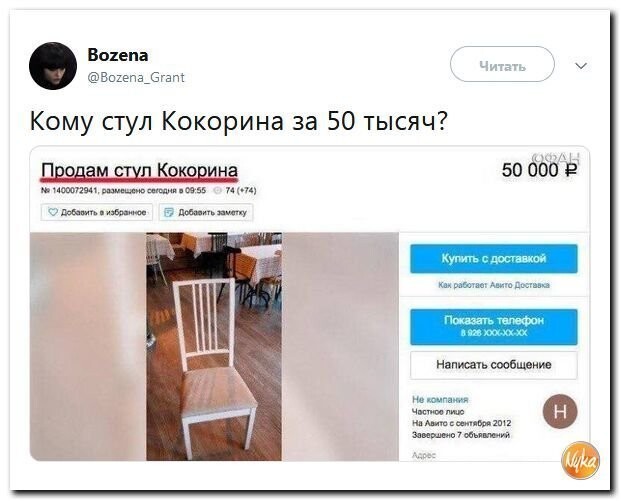
Task: Click the Показать телефон button
Action: [494, 327]
